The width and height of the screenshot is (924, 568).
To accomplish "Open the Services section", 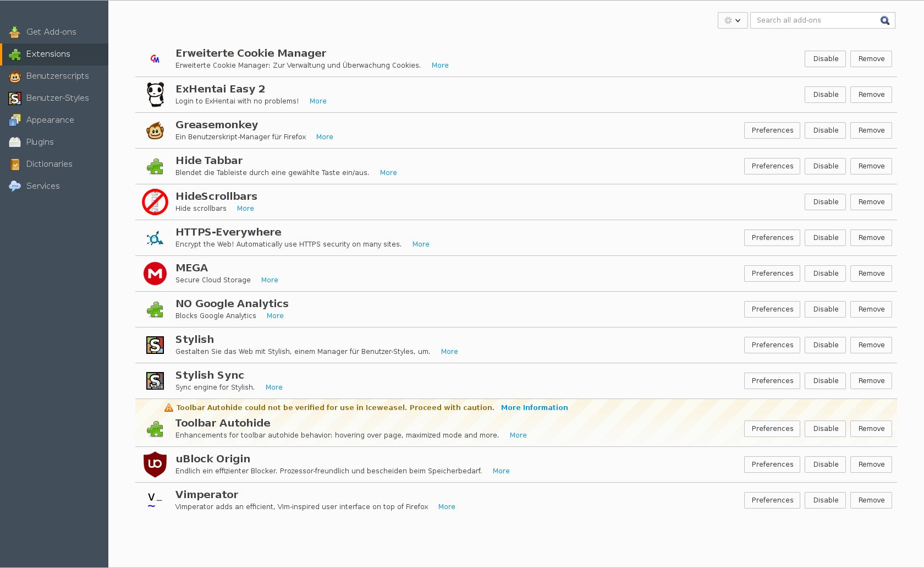I will [x=54, y=186].
